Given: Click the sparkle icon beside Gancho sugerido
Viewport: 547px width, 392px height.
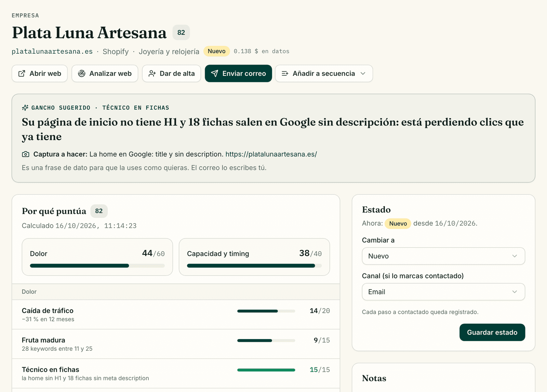Looking at the screenshot, I should [x=25, y=108].
